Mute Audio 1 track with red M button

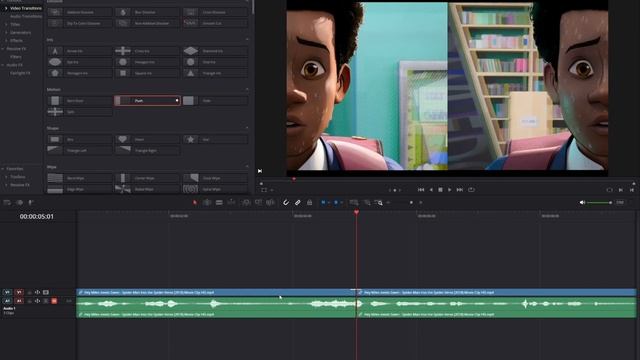click(x=54, y=301)
